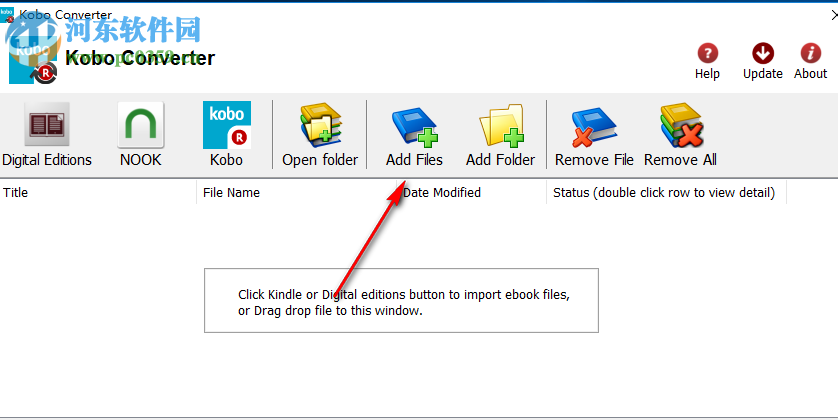Image resolution: width=838 pixels, height=420 pixels.
Task: Select the NOOK import button
Action: (x=141, y=135)
